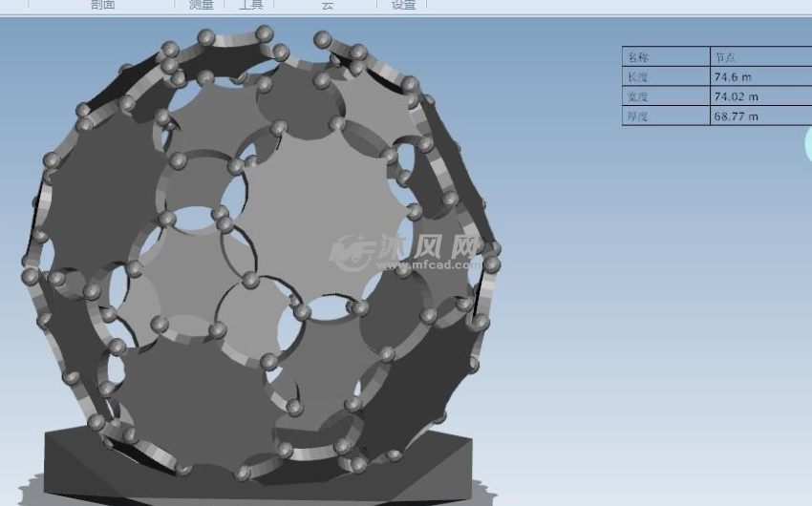Image resolution: width=812 pixels, height=506 pixels.
Task: Select the 节点 value cell
Action: point(759,56)
